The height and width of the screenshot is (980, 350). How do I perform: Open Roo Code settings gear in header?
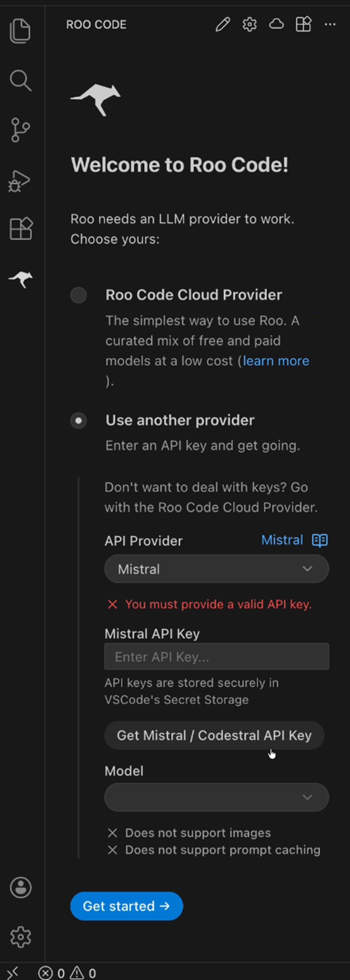click(250, 25)
